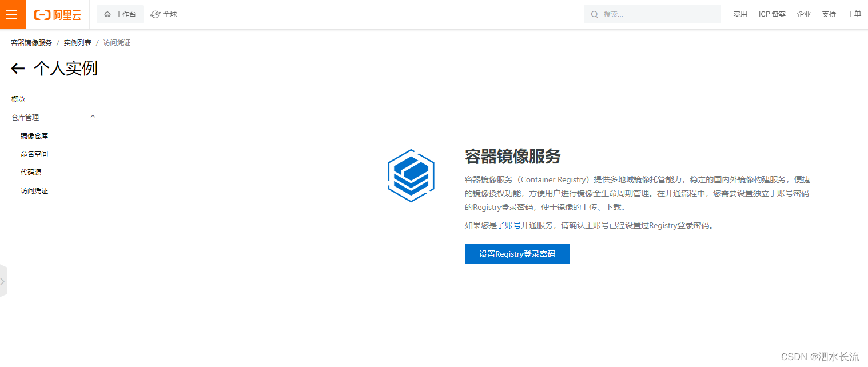Open 代码源 in the sidebar

(31, 173)
